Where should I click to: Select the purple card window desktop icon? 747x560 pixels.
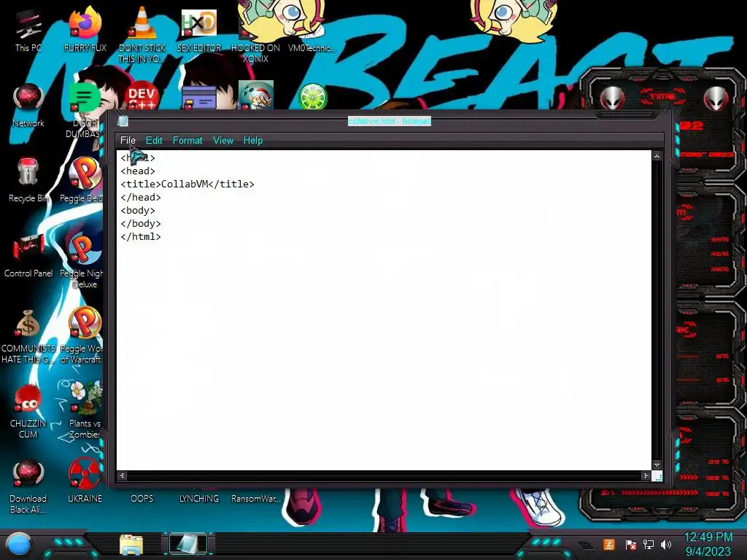click(x=198, y=98)
